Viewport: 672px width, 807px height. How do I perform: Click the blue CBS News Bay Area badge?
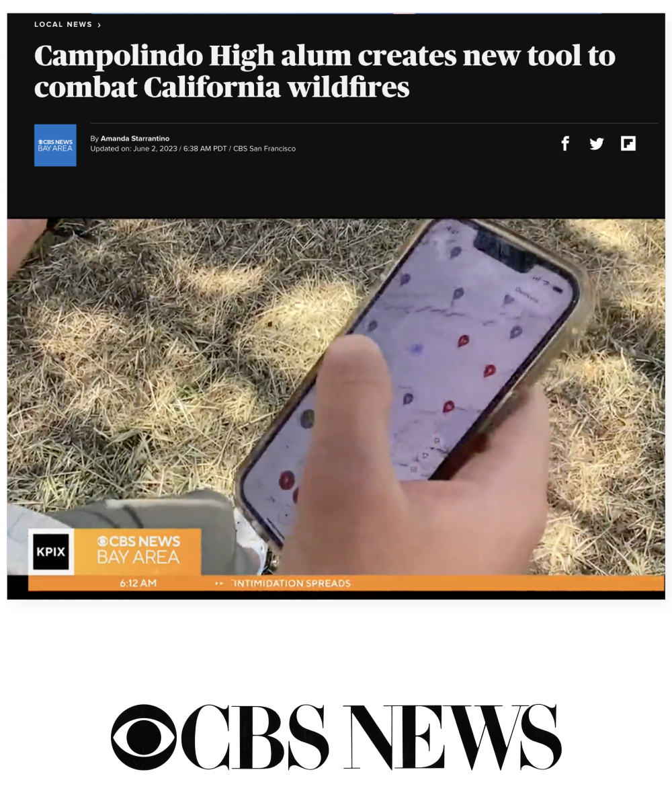55,145
